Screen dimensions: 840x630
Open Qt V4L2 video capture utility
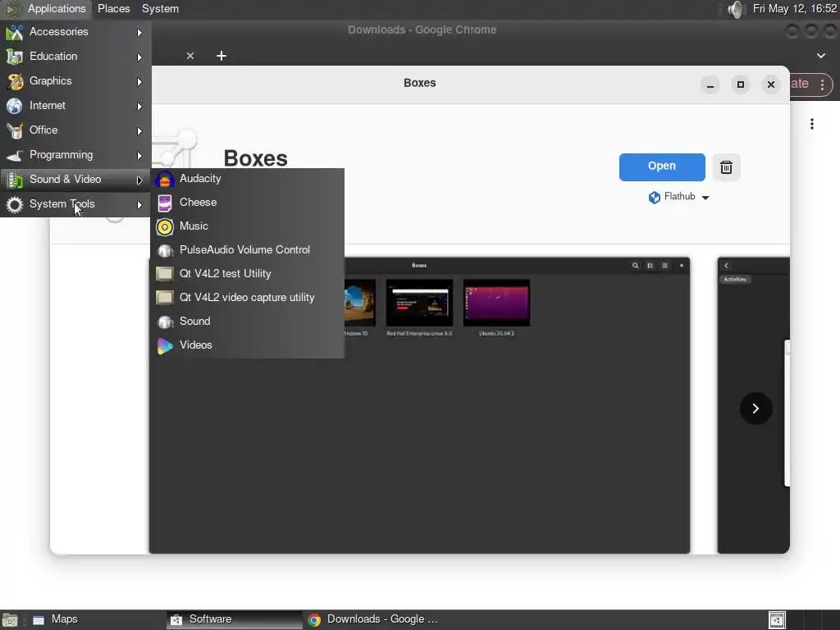click(x=248, y=297)
